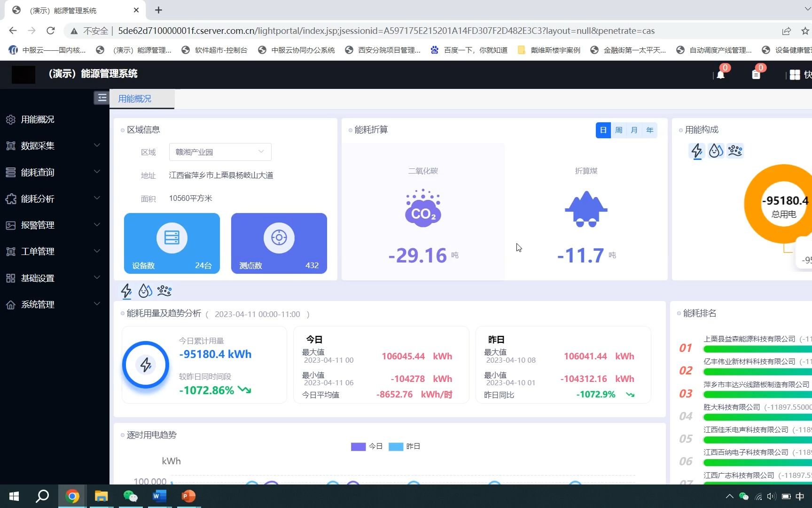The height and width of the screenshot is (508, 812).
Task: Switch 能耗折算 to 日 view
Action: [x=603, y=130]
